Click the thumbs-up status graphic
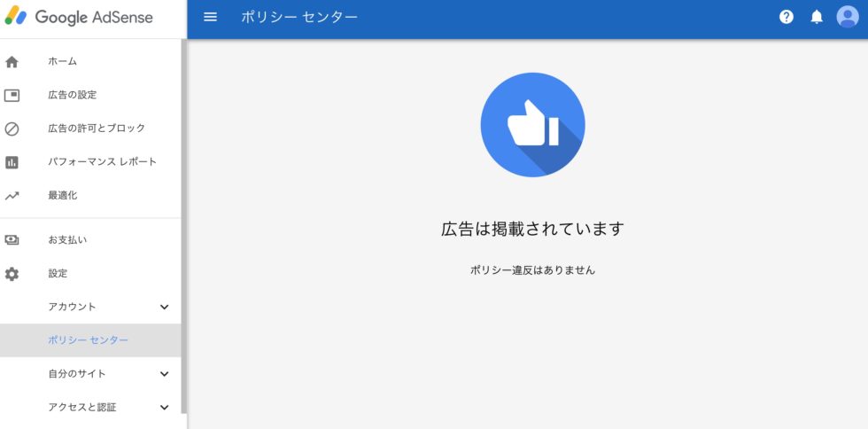Screen dimensions: 868x429 coord(532,125)
